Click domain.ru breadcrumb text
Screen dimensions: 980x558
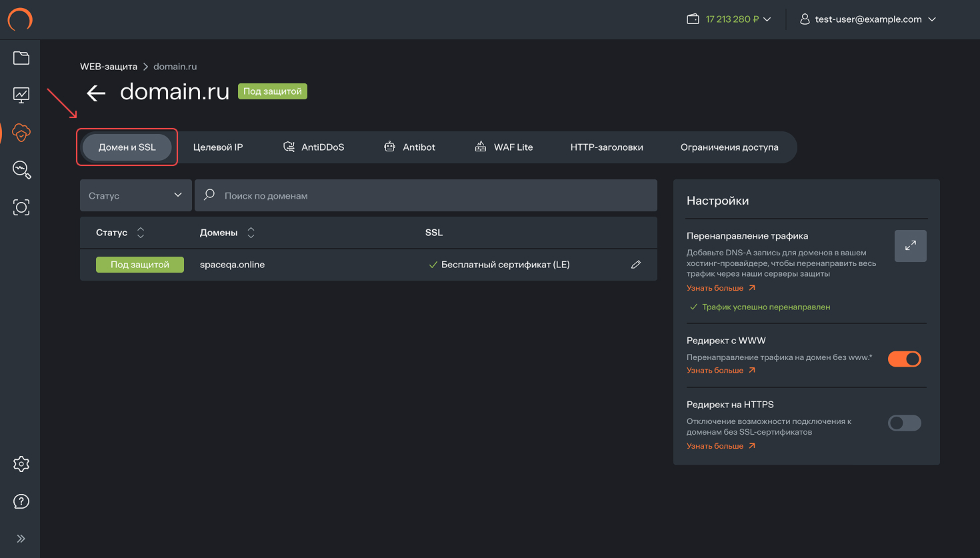175,67
